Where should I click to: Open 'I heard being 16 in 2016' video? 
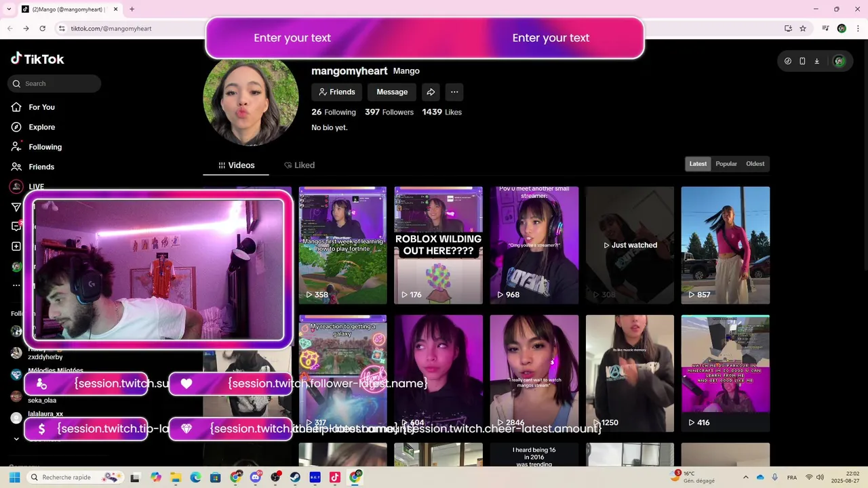coord(534,455)
